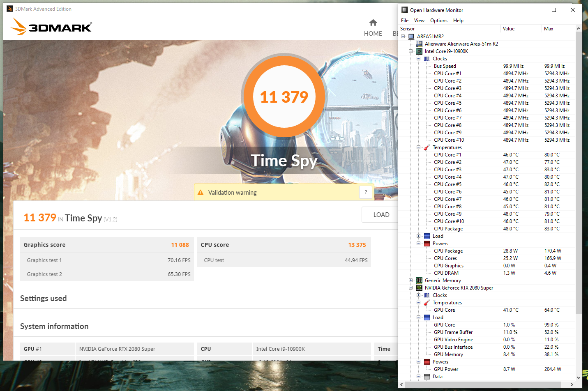Image resolution: width=588 pixels, height=391 pixels.
Task: Click GPU Clocks group icon
Action: 427,295
